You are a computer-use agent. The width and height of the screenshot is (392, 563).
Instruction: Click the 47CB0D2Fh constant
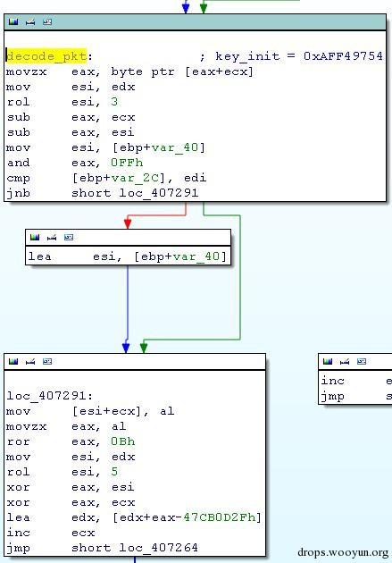tap(219, 517)
